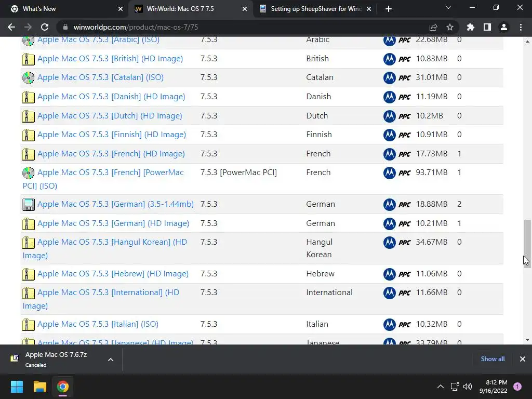This screenshot has height=399, width=532.
Task: Toggle the browser side panel
Action: pyautogui.click(x=487, y=27)
